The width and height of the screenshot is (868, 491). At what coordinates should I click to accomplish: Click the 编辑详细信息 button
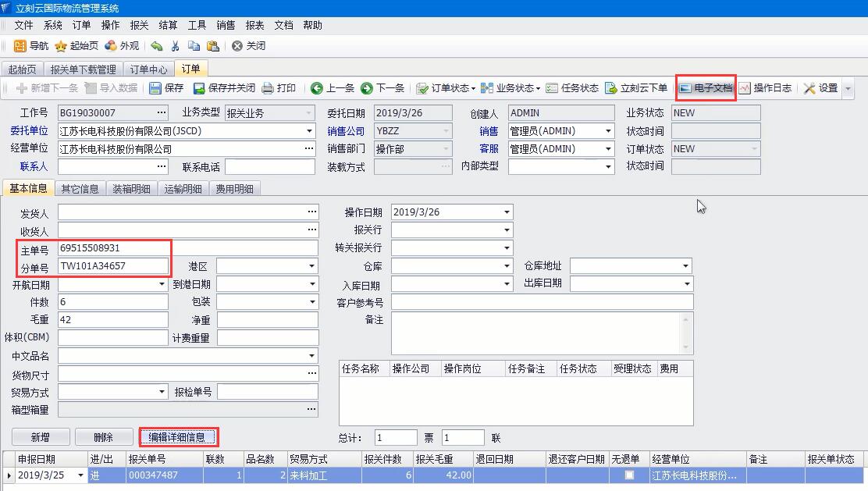[x=178, y=437]
